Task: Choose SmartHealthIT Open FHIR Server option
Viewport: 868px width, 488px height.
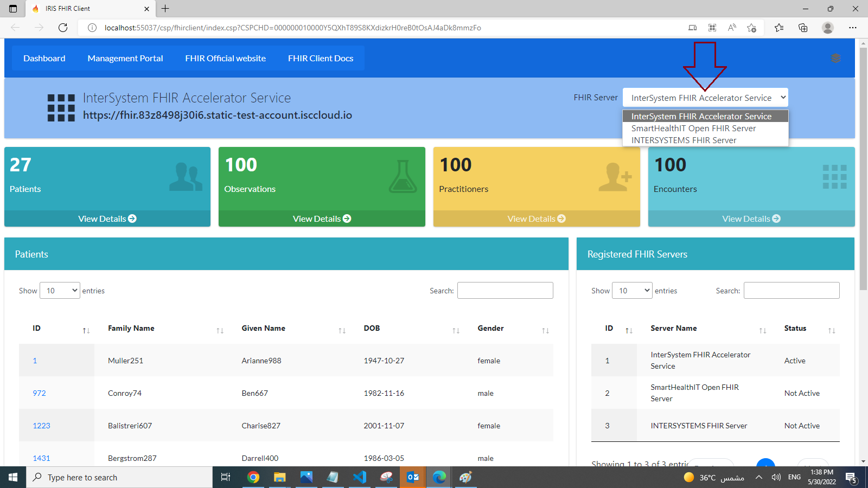Action: [x=705, y=128]
